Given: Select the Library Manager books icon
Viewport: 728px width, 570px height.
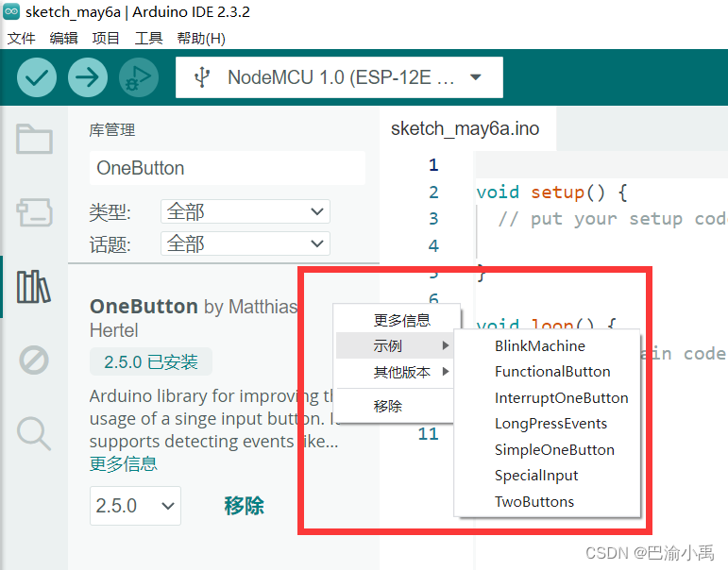Looking at the screenshot, I should (34, 287).
